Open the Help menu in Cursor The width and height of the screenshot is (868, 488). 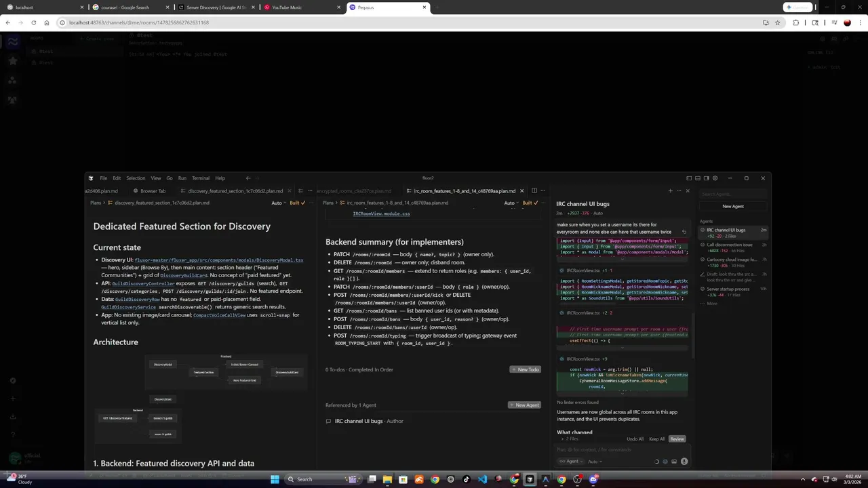click(220, 178)
